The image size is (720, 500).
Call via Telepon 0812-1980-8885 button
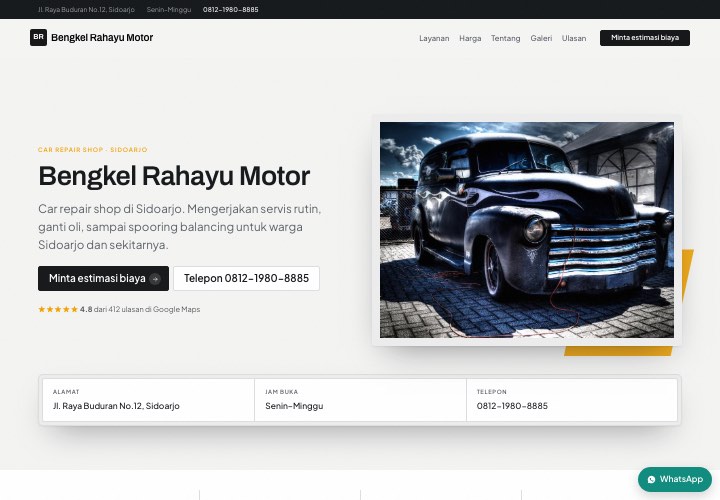[x=246, y=278]
